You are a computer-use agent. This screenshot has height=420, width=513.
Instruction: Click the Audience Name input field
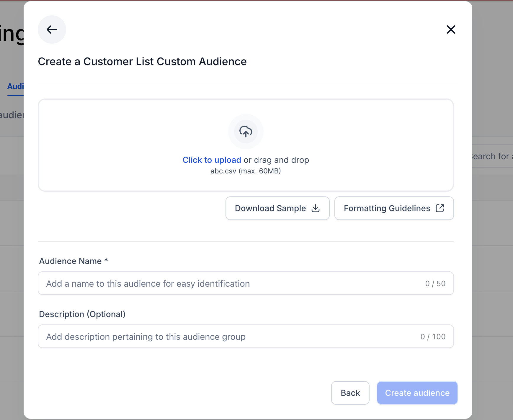click(207, 283)
